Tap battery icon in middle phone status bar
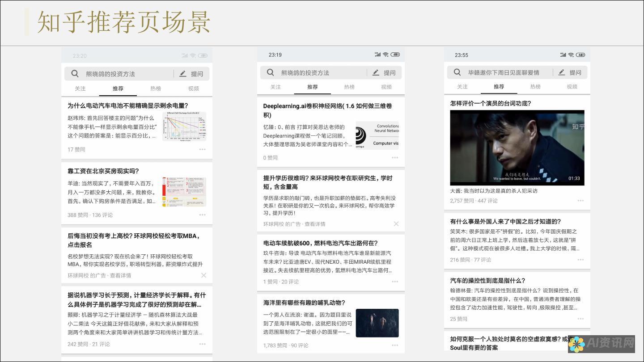Image resolution: width=644 pixels, height=362 pixels. (x=395, y=55)
